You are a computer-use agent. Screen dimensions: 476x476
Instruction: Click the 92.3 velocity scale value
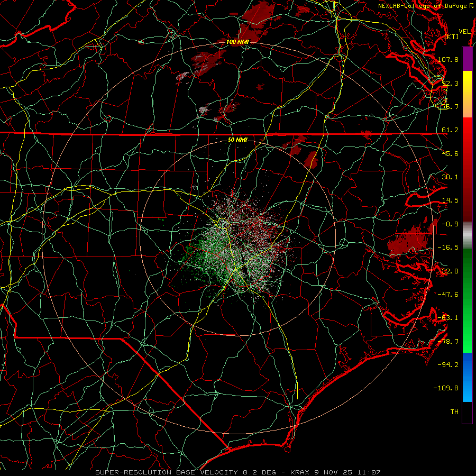[x=450, y=83]
